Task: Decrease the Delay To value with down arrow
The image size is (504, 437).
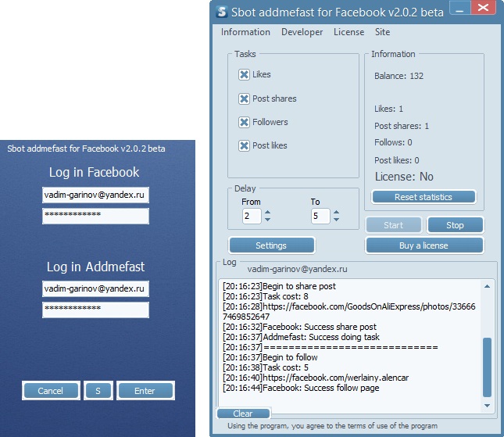Action: coord(336,220)
